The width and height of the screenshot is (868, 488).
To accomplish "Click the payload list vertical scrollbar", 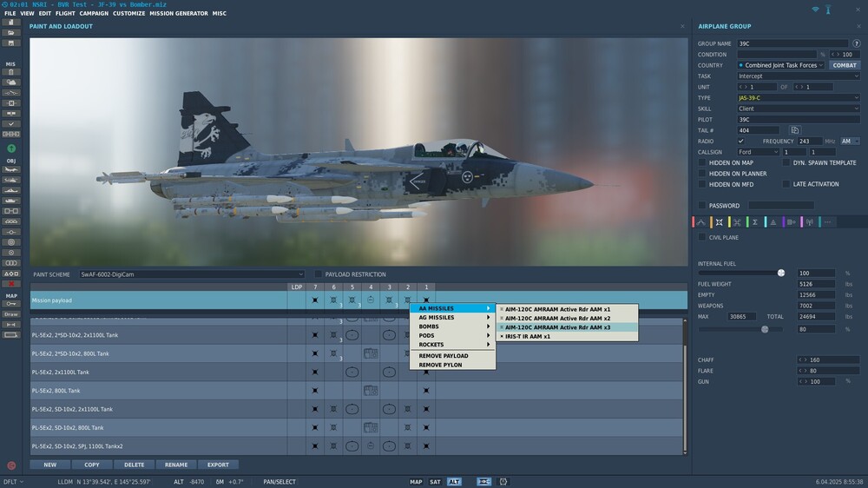I will pos(685,386).
